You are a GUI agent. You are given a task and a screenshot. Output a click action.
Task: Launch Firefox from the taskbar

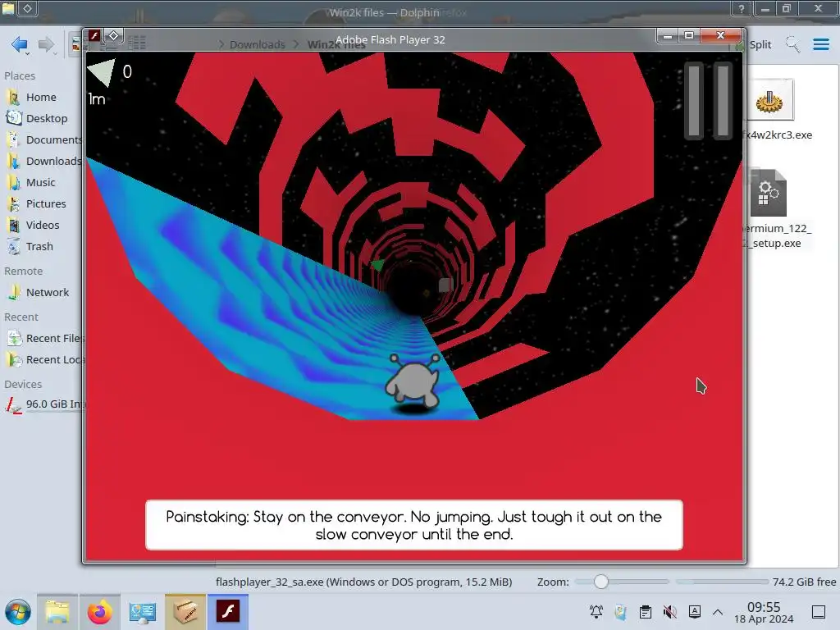click(x=99, y=612)
